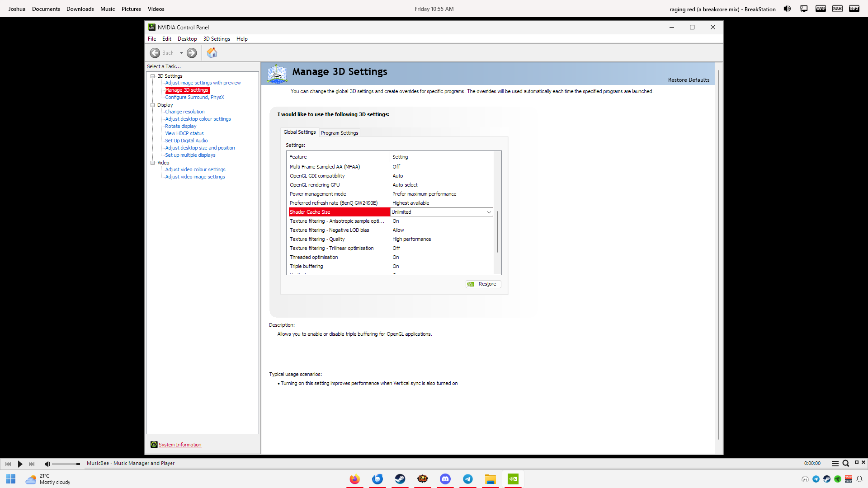Open Adjust video image settings

[195, 177]
